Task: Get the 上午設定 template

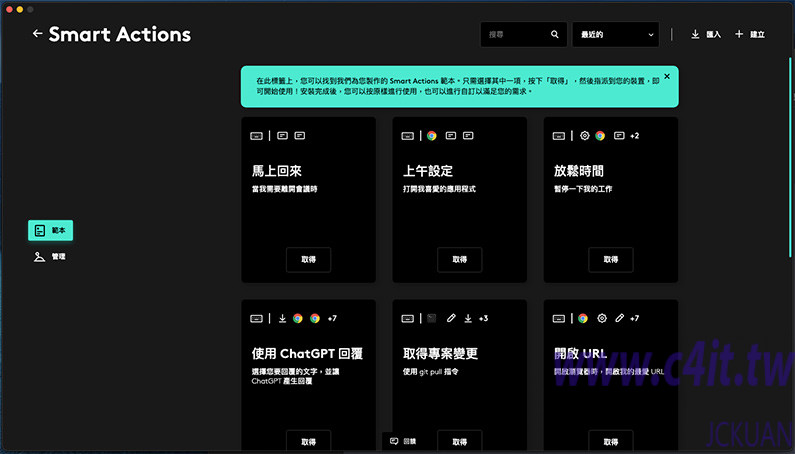Action: pyautogui.click(x=459, y=259)
